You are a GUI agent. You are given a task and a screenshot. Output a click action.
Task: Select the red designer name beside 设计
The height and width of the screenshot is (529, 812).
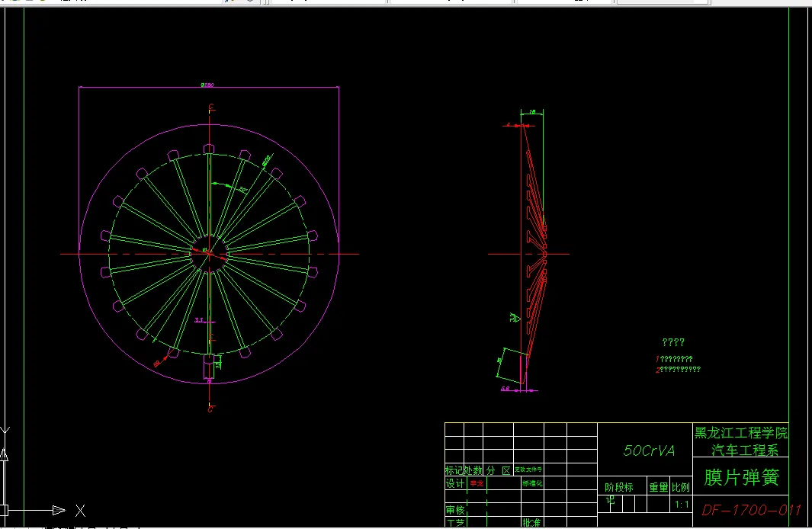(x=477, y=483)
